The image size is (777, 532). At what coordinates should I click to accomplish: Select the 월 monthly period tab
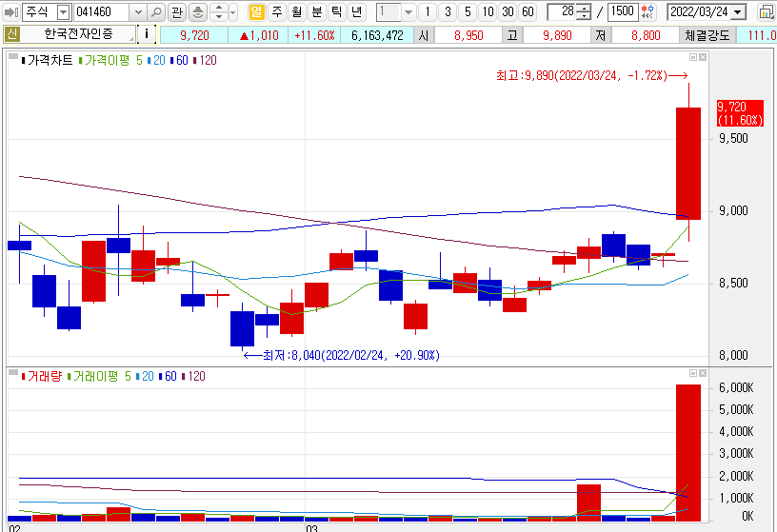pyautogui.click(x=297, y=11)
